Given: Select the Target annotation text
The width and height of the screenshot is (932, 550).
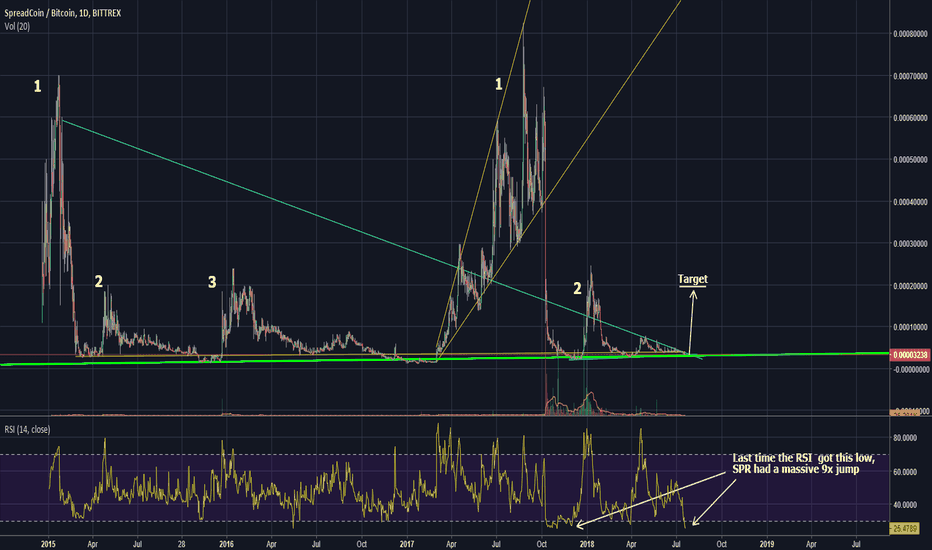Looking at the screenshot, I should coord(692,279).
